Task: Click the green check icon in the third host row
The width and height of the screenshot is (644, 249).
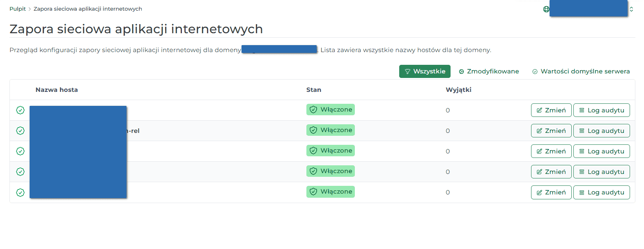Action: click(20, 151)
